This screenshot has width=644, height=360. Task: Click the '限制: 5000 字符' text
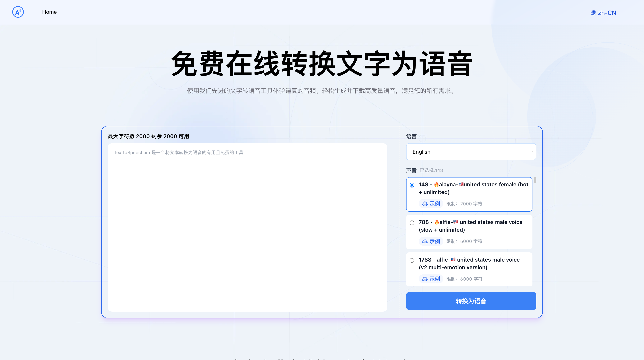coord(464,241)
